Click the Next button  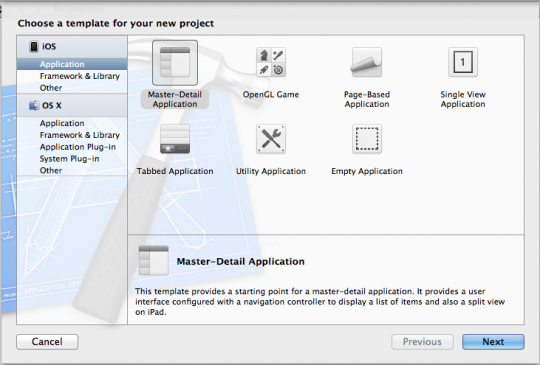(493, 342)
